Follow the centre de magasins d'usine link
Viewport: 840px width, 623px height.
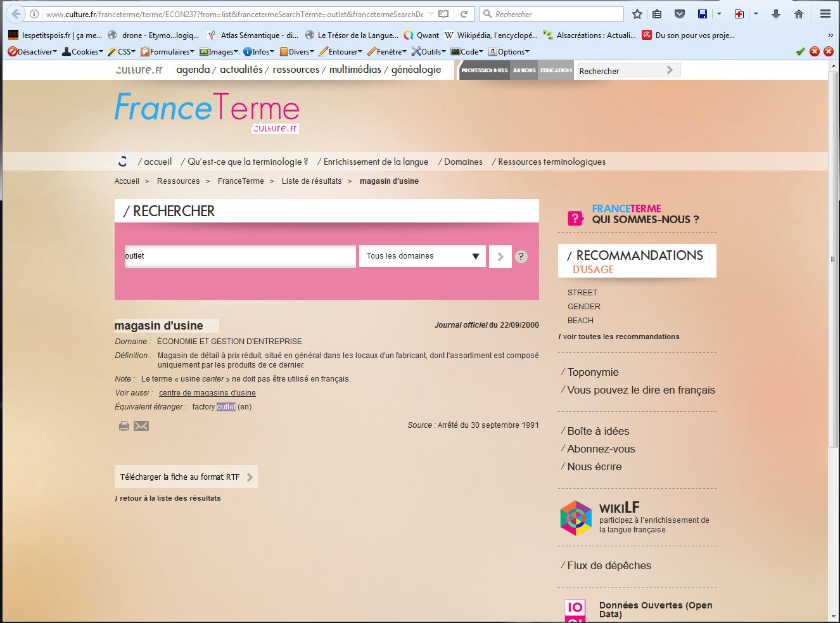coord(207,393)
